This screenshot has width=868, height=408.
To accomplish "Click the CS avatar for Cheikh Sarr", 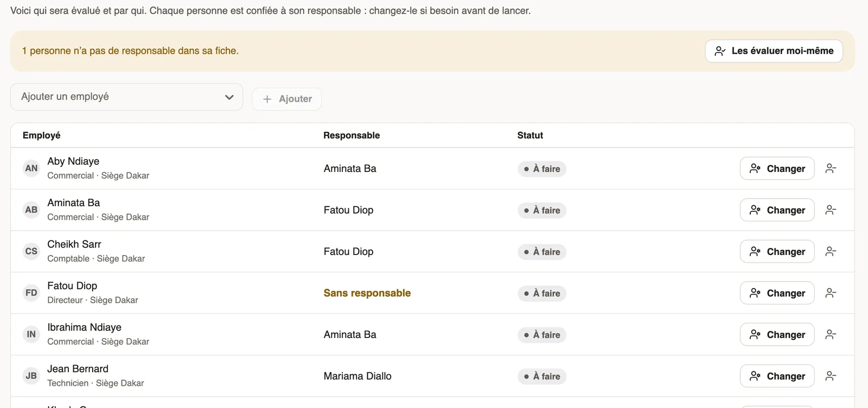I will click(x=31, y=251).
